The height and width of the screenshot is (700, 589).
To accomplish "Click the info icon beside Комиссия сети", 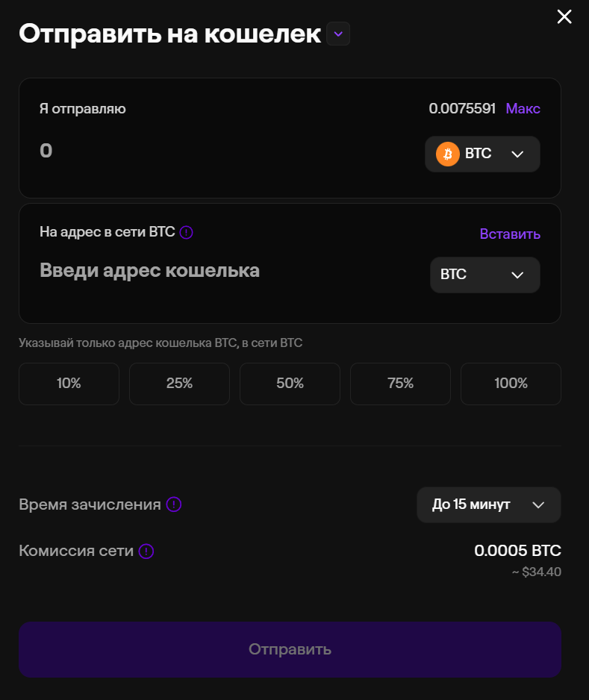I will (146, 551).
